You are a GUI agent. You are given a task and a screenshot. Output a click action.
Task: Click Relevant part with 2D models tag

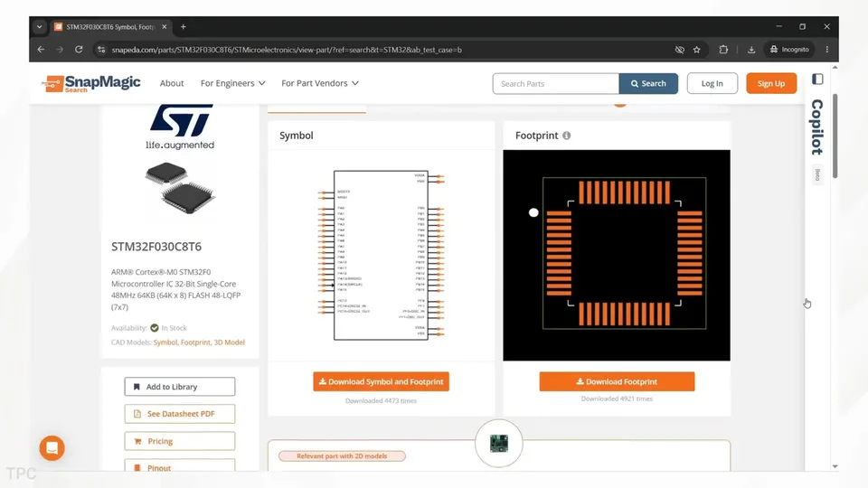[x=342, y=455]
